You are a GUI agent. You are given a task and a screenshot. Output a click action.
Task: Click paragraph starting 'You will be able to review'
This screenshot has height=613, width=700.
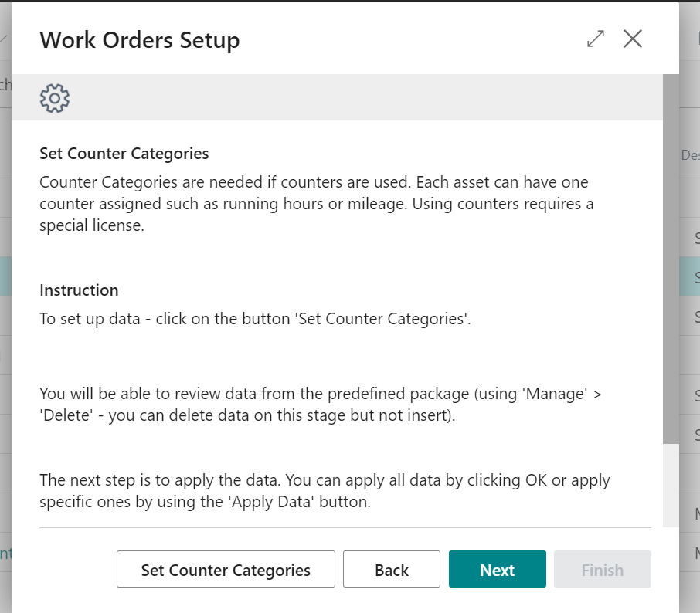click(321, 405)
